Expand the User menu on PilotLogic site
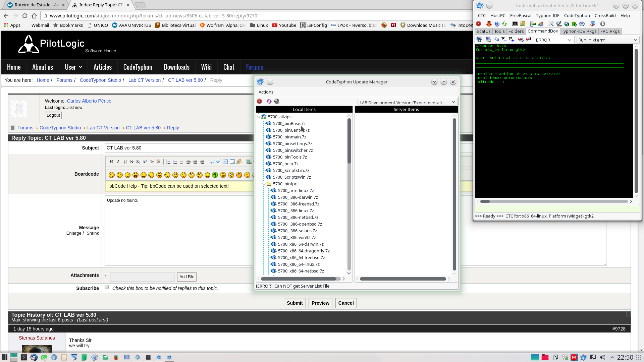The image size is (644, 362). click(x=73, y=67)
